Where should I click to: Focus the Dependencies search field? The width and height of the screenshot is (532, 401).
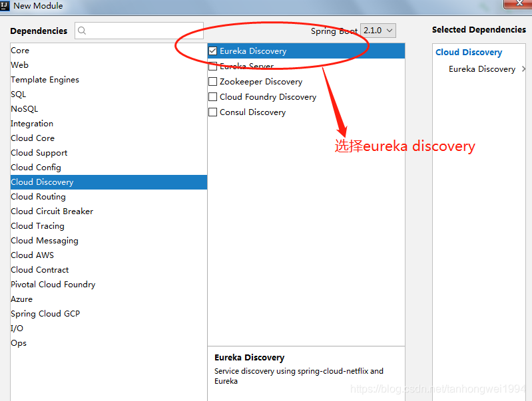139,31
